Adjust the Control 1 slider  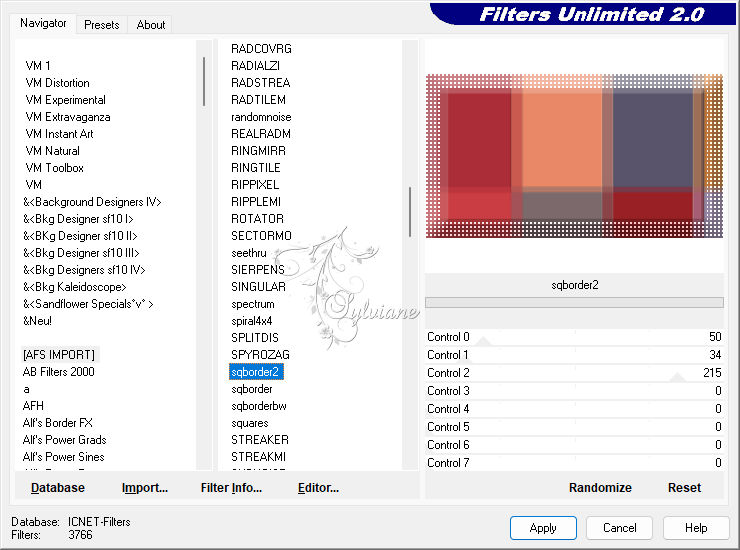click(574, 355)
